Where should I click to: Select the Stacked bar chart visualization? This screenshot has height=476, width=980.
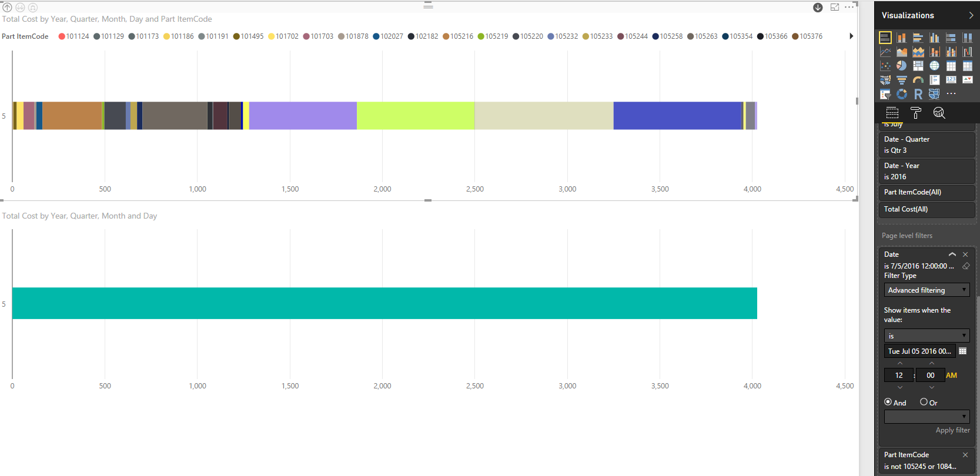tap(885, 38)
